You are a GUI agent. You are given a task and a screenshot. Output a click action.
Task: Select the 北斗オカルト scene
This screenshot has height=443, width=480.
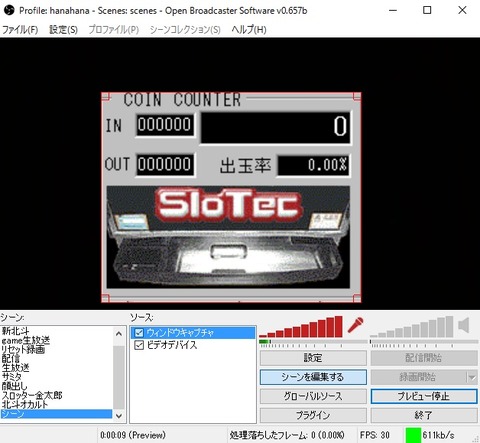point(57,404)
